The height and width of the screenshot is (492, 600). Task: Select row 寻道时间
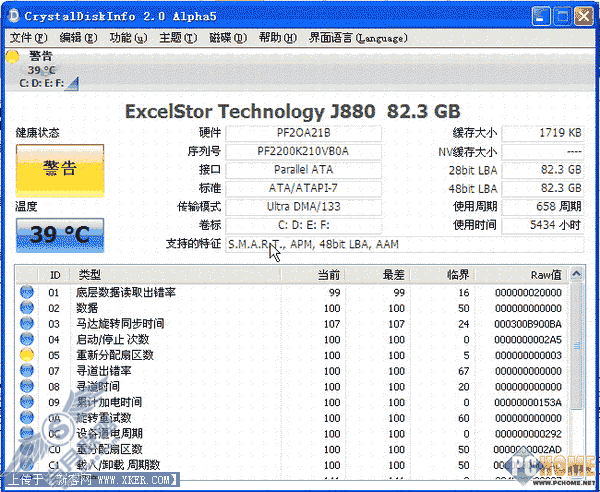(x=292, y=387)
